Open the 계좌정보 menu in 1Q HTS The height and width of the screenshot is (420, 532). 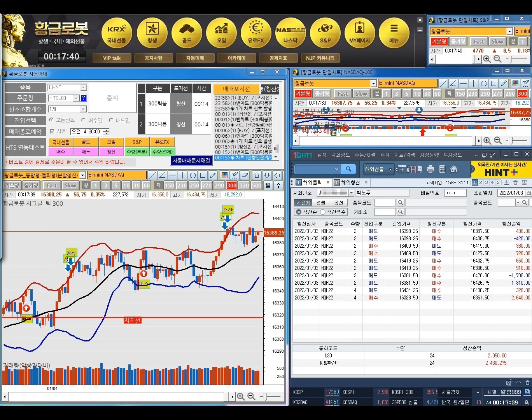340,155
